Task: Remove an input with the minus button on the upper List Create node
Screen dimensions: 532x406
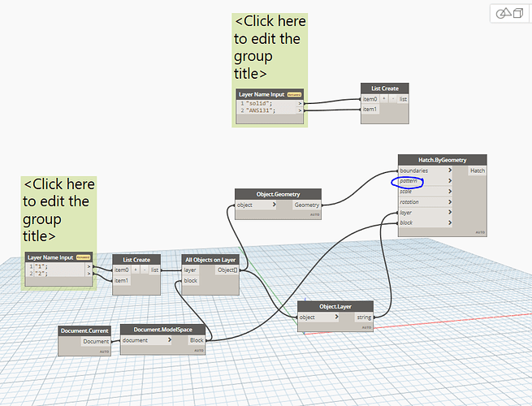Action: (393, 99)
